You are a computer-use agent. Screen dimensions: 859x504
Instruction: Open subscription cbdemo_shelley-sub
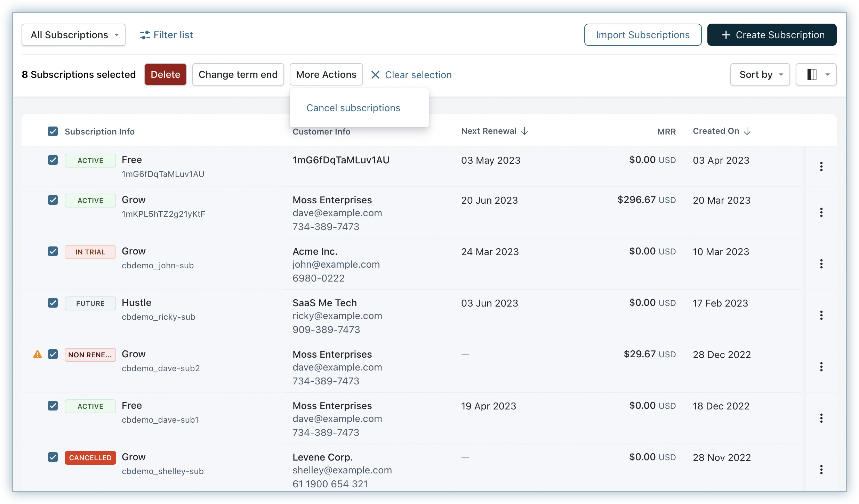pyautogui.click(x=162, y=471)
